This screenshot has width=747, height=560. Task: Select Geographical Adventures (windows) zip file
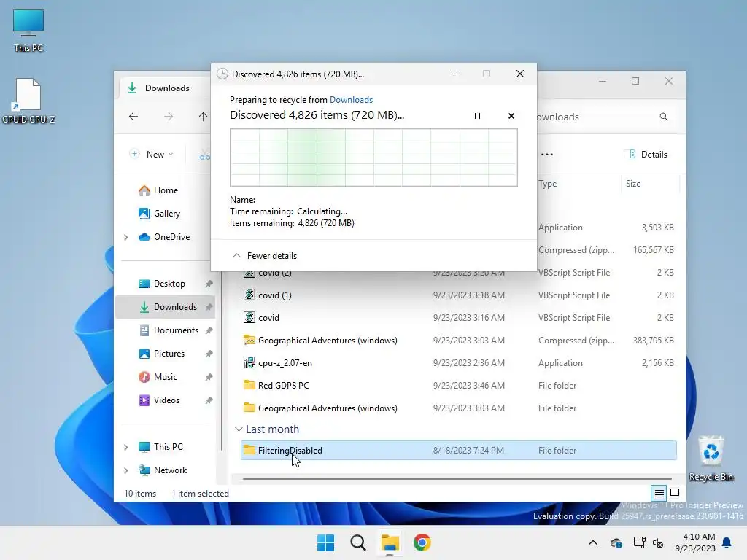[458, 341]
